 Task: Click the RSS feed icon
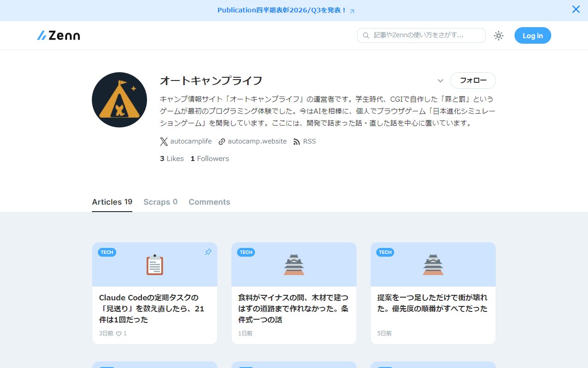pyautogui.click(x=297, y=142)
